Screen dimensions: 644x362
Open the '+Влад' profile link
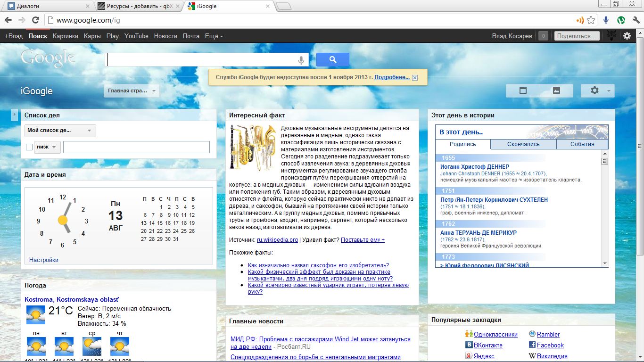point(14,36)
